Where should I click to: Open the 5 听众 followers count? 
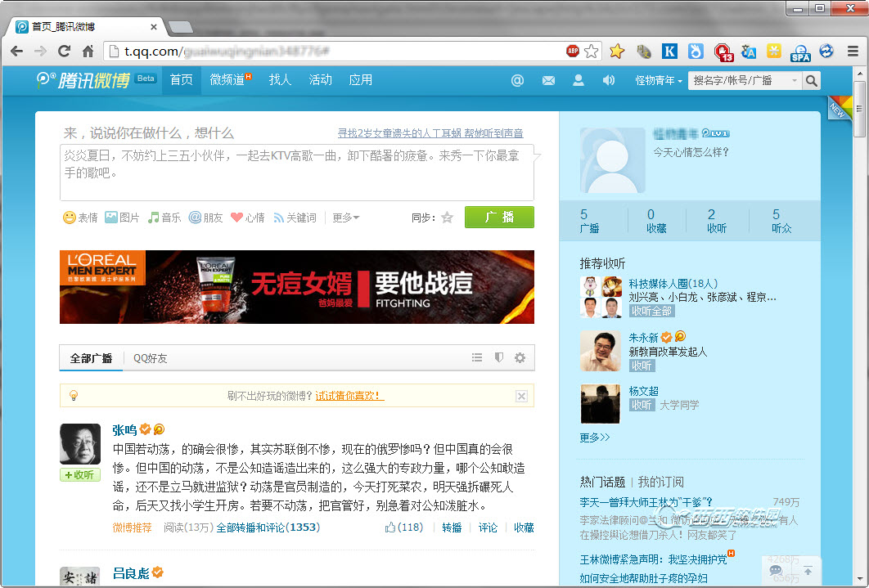(781, 220)
